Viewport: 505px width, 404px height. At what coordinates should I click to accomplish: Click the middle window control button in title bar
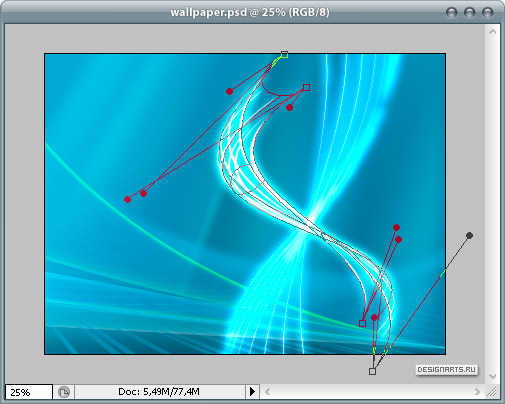(x=469, y=13)
